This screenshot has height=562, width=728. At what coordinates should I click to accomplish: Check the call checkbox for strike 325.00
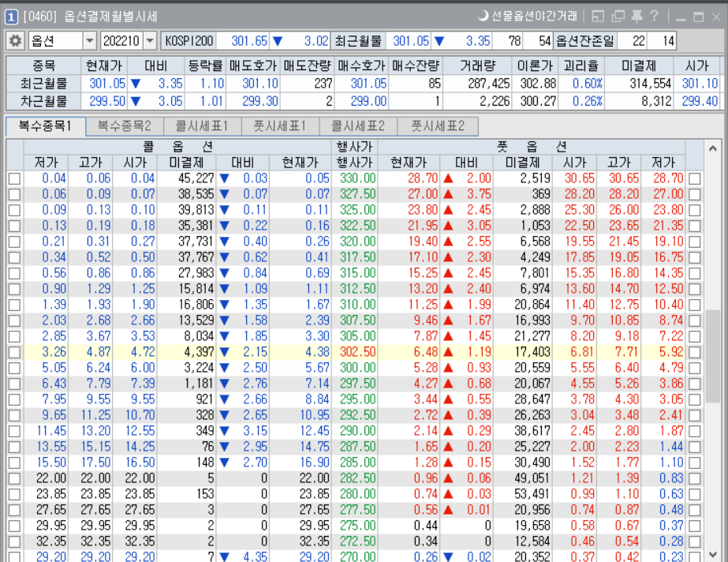[14, 211]
